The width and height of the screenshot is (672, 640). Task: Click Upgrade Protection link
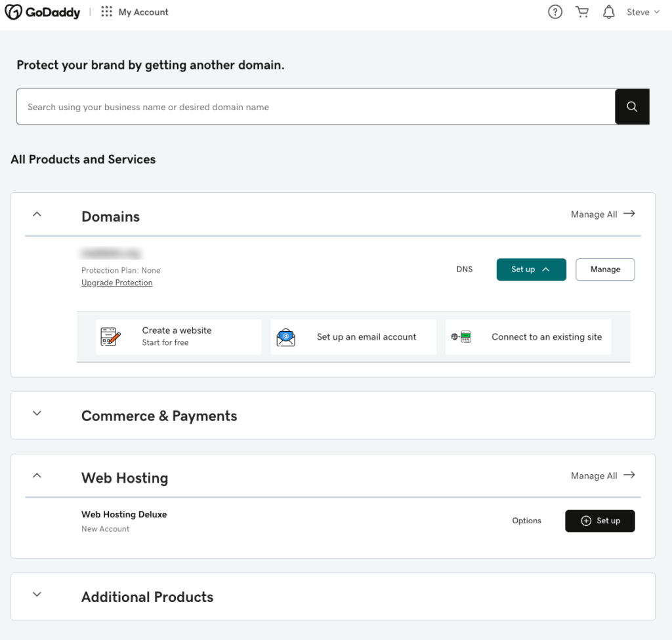pos(117,283)
